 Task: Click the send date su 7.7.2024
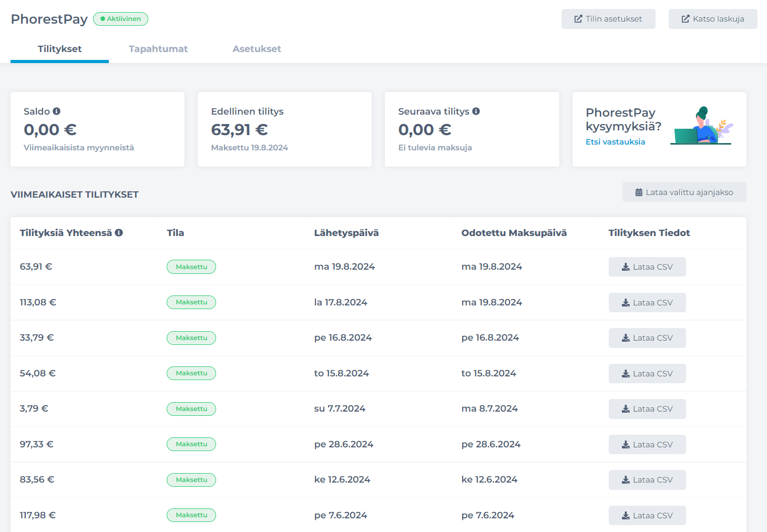[x=340, y=408]
